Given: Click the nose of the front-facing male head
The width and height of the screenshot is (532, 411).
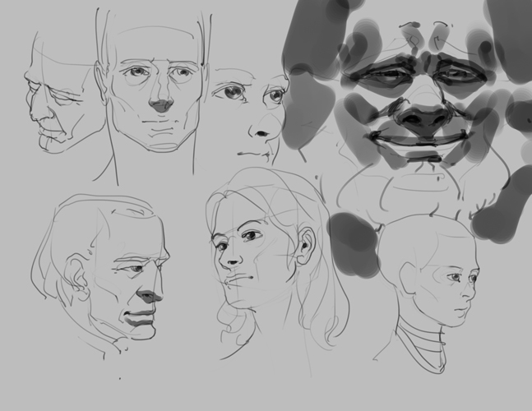Looking at the screenshot, I should pyautogui.click(x=162, y=103).
